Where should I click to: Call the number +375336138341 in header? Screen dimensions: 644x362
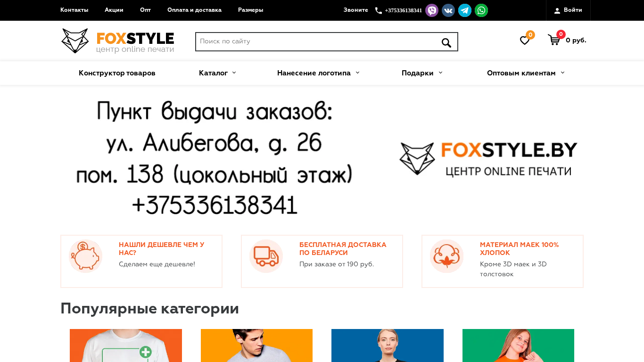(403, 10)
